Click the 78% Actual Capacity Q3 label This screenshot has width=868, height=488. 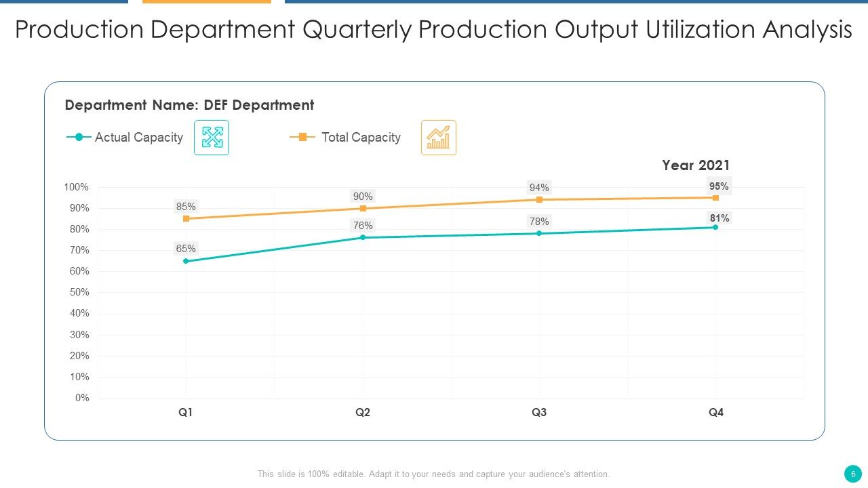(539, 222)
